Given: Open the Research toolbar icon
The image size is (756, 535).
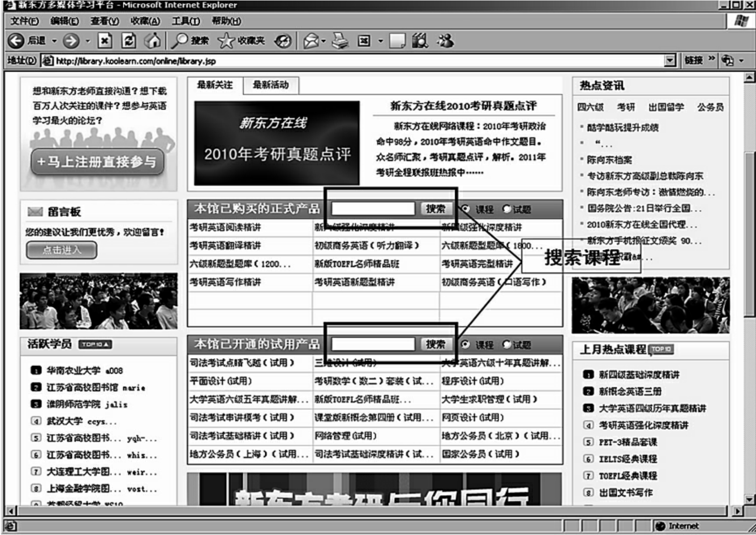Looking at the screenshot, I should click(420, 40).
